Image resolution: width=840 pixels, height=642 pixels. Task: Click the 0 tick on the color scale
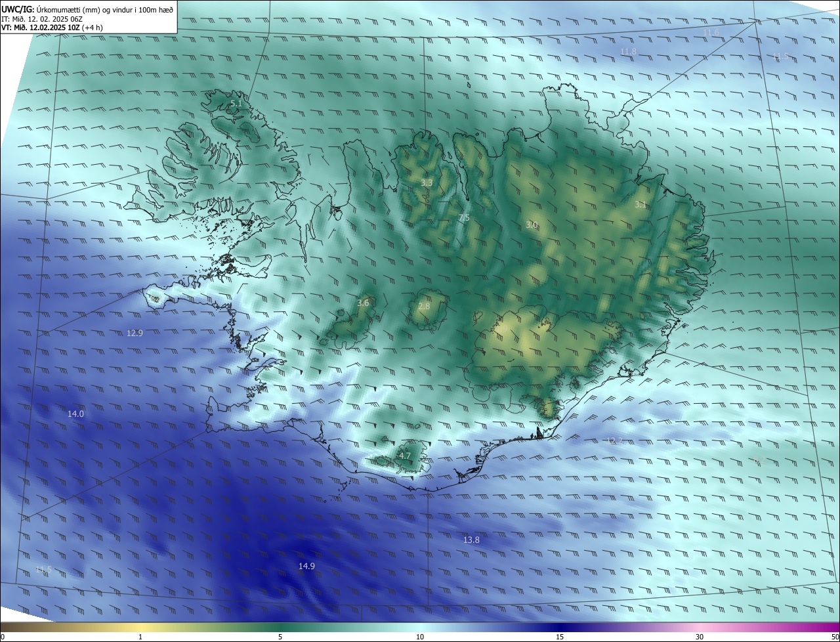click(x=3, y=637)
